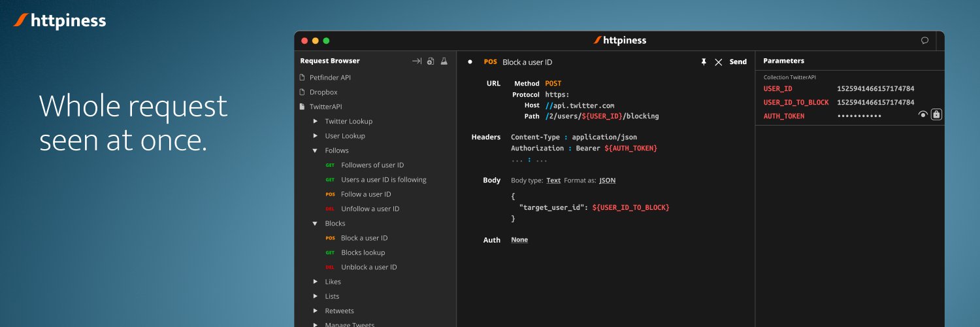This screenshot has height=327, width=980.
Task: Click the Parameters panel header
Action: 784,61
